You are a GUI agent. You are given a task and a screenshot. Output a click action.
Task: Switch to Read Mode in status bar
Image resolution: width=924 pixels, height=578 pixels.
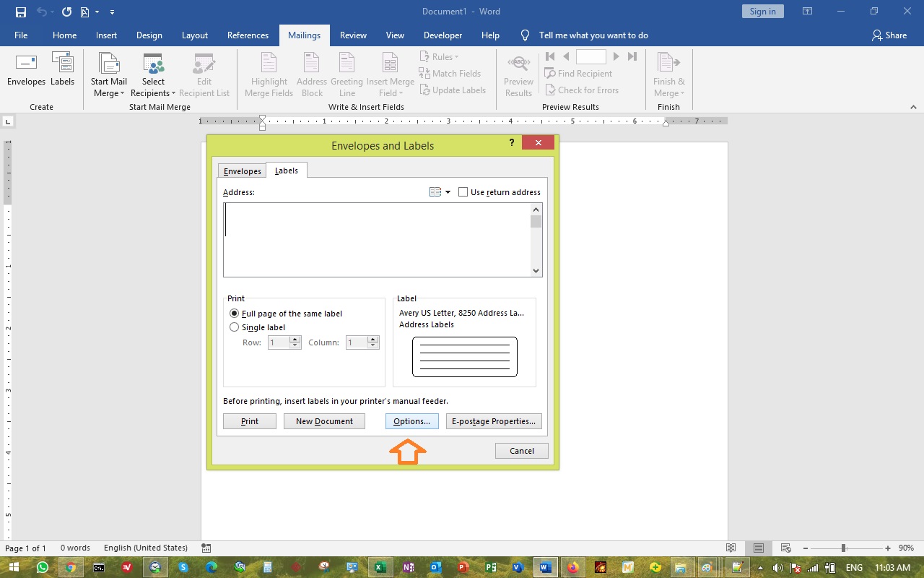pos(731,548)
